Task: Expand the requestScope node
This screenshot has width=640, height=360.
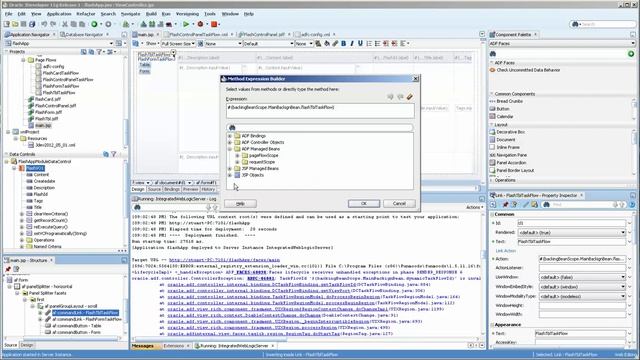Action: [x=238, y=162]
